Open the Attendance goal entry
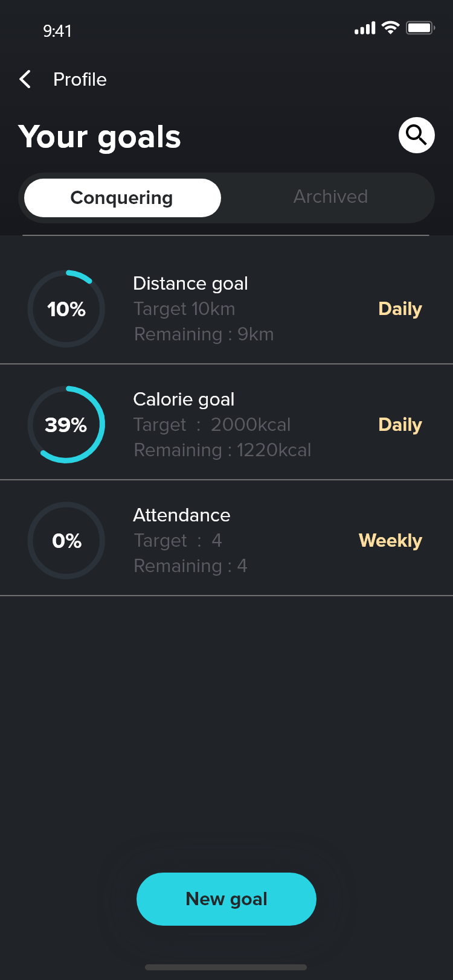This screenshot has height=980, width=453. [181, 515]
